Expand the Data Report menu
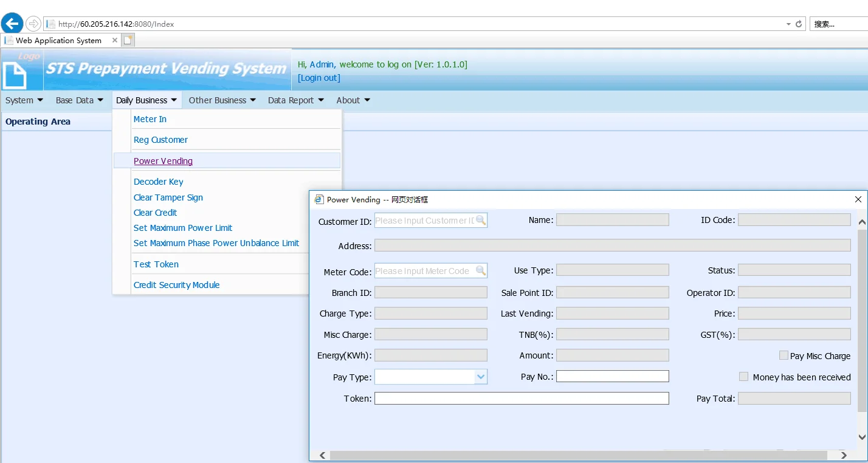Viewport: 868px width, 463px height. point(295,100)
